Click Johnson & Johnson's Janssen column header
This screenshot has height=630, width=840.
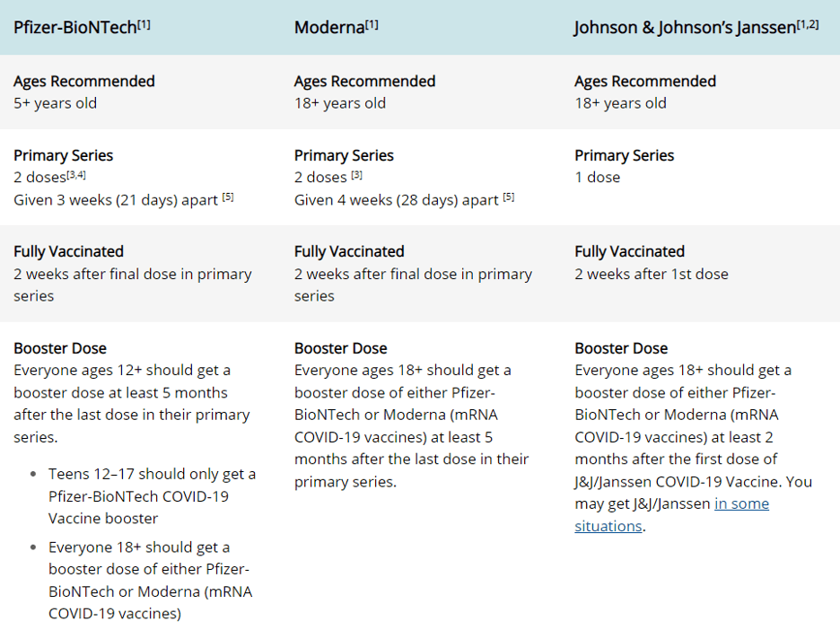[685, 27]
